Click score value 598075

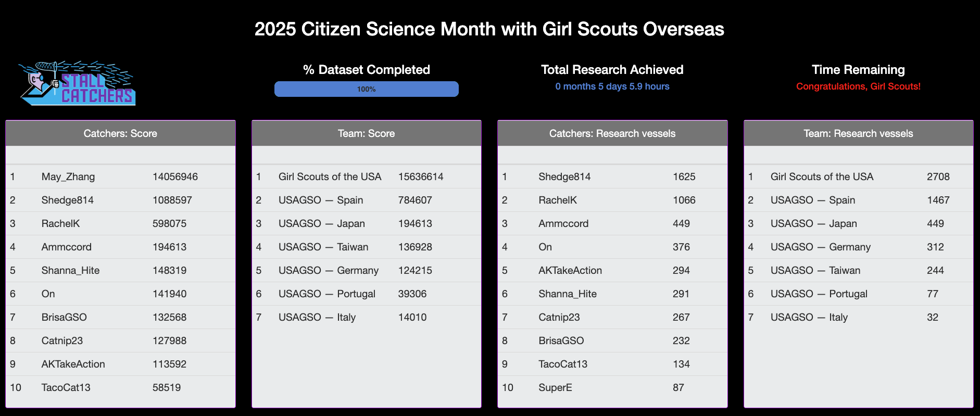[x=170, y=223]
